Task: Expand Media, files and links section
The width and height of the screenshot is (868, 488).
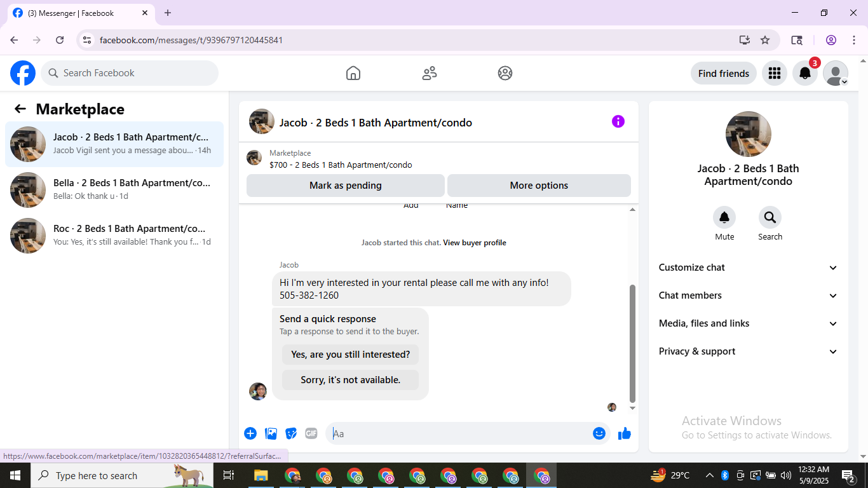Action: [x=749, y=323]
